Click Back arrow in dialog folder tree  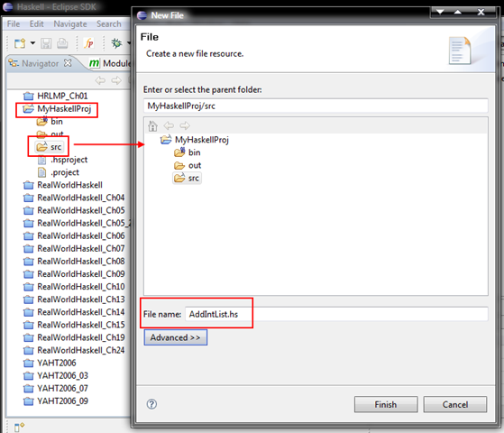pos(169,125)
